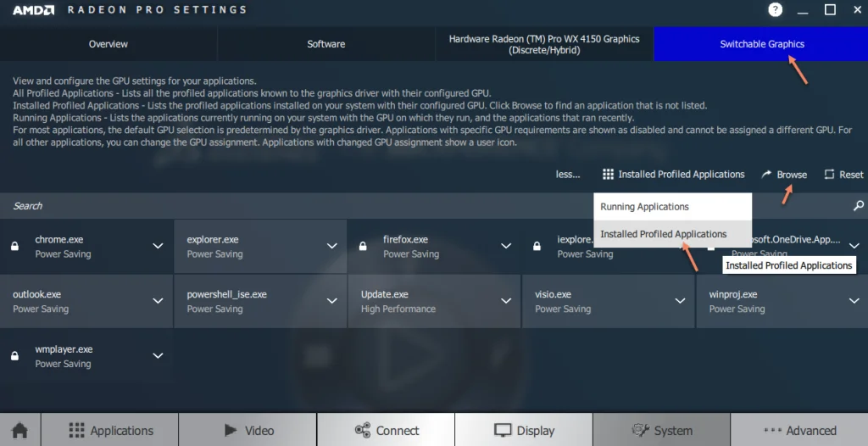Expand Update.exe GPU options chevron
This screenshot has height=446, width=868.
click(505, 301)
